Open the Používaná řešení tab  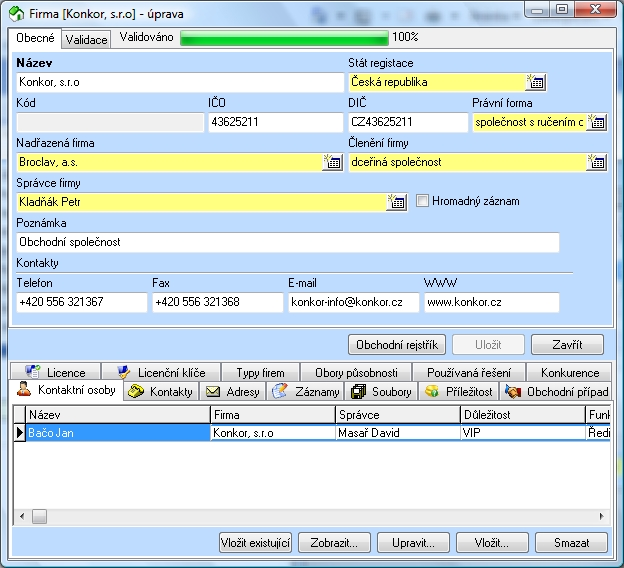469,373
